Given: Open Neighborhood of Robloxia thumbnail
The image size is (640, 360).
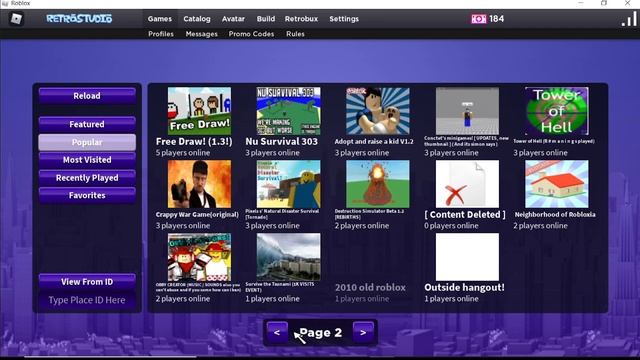Looking at the screenshot, I should (x=557, y=184).
